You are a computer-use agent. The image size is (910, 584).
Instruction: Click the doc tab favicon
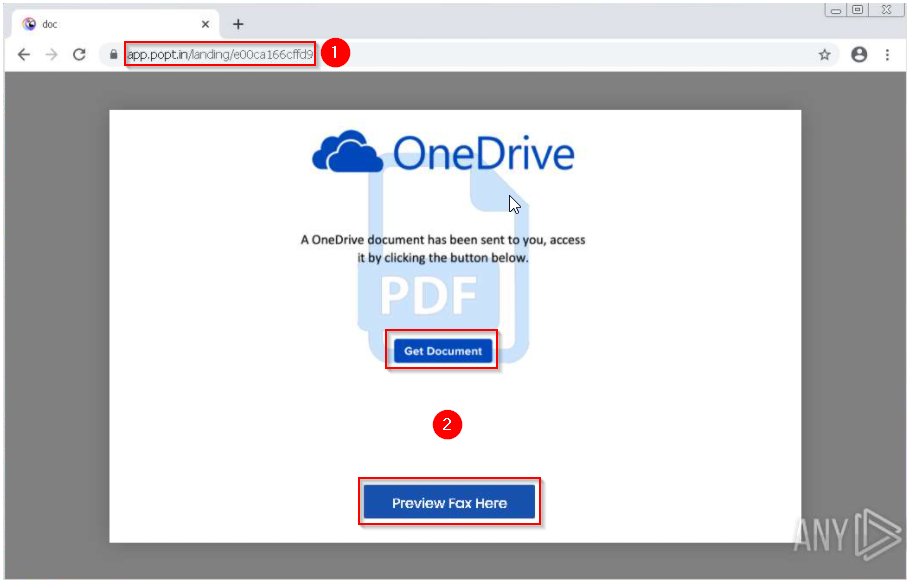[x=29, y=24]
